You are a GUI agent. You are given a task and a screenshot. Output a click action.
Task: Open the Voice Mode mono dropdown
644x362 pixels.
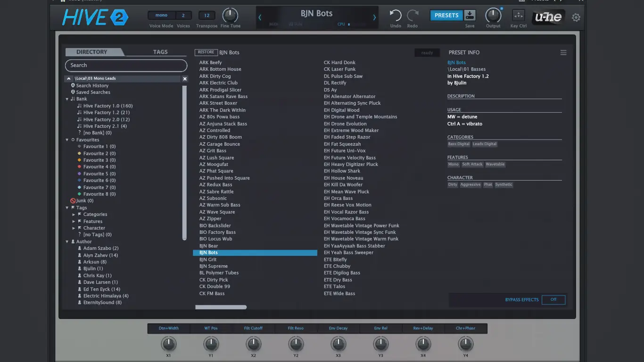[x=161, y=16]
